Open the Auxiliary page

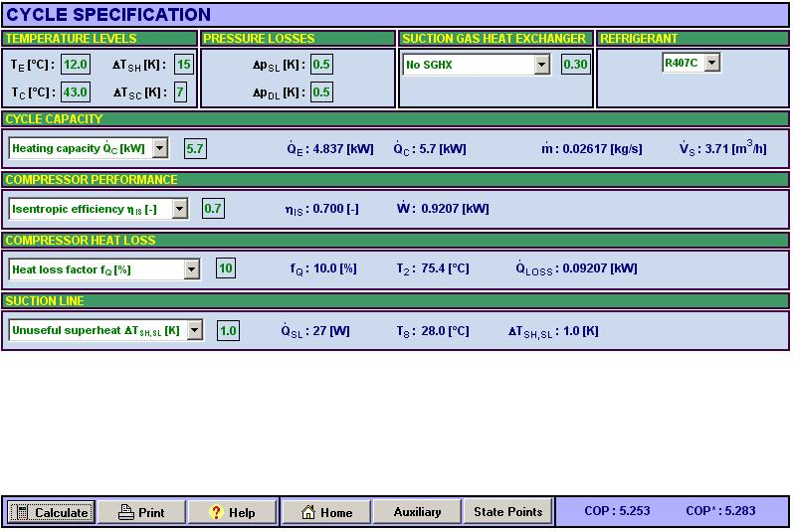[417, 512]
